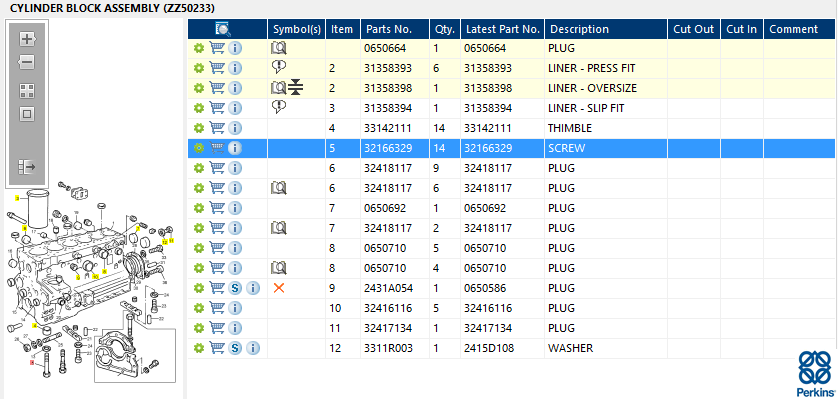Viewport: 838px width, 399px height.
Task: Click supersession S icon for WASHER row
Action: pos(235,348)
